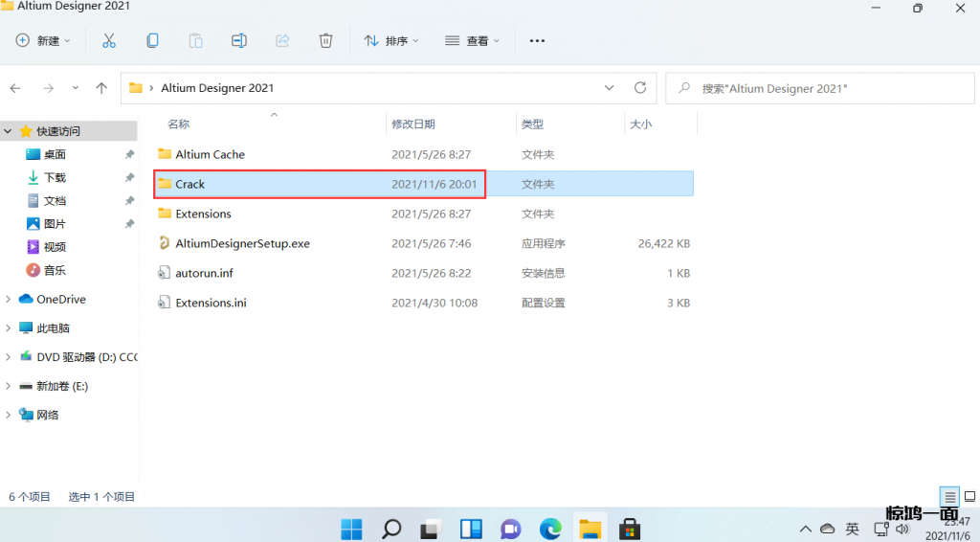Sort by the Name (名称) column header
The height and width of the screenshot is (542, 980).
(x=179, y=124)
